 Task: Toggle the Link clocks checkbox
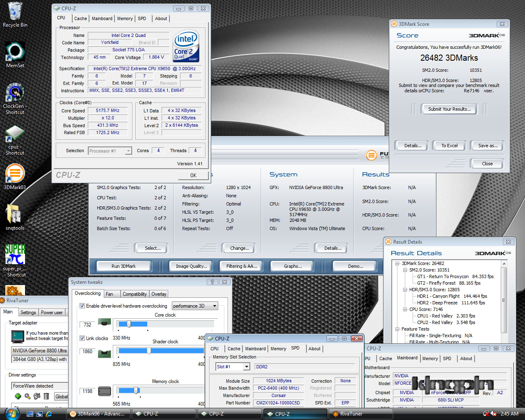[82, 338]
